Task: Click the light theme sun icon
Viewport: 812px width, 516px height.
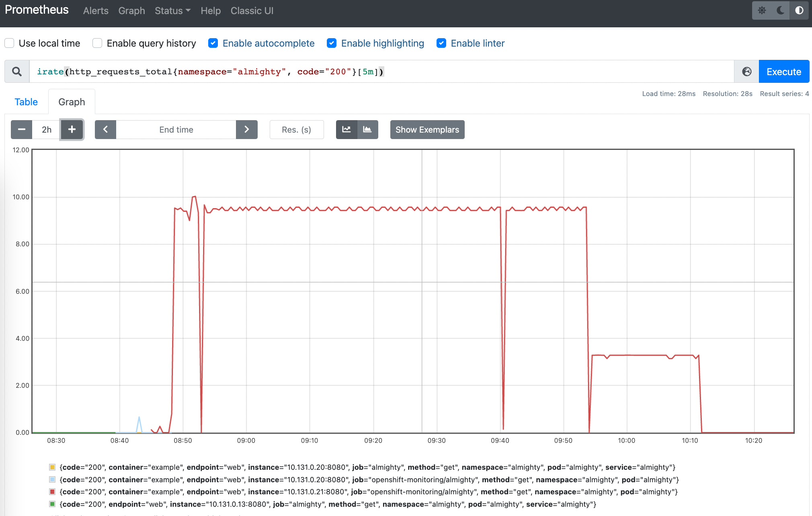Action: (762, 10)
